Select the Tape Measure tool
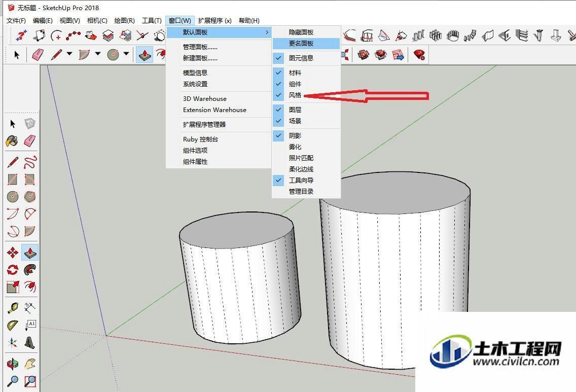The image size is (576, 392). pyautogui.click(x=13, y=307)
